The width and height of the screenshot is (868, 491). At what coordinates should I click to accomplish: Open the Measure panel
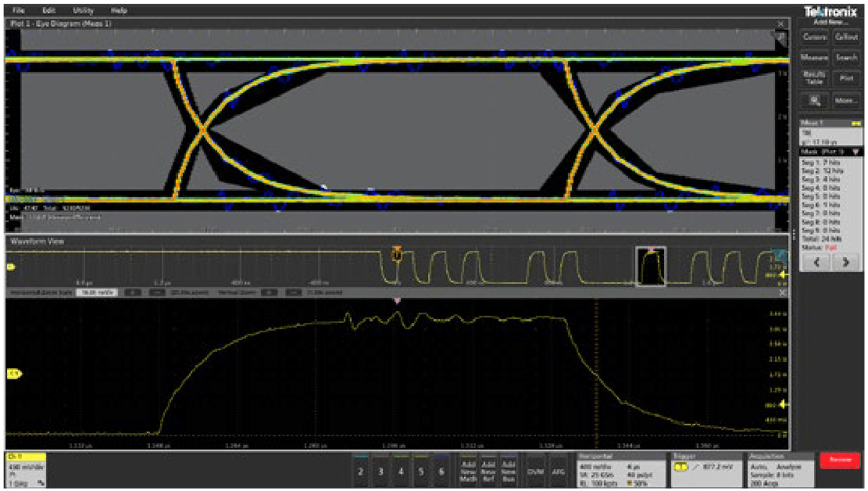click(x=815, y=57)
